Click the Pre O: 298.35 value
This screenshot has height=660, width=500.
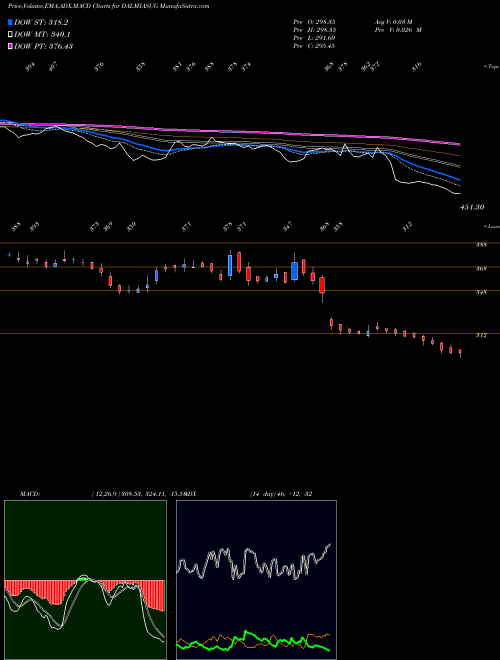tap(314, 22)
